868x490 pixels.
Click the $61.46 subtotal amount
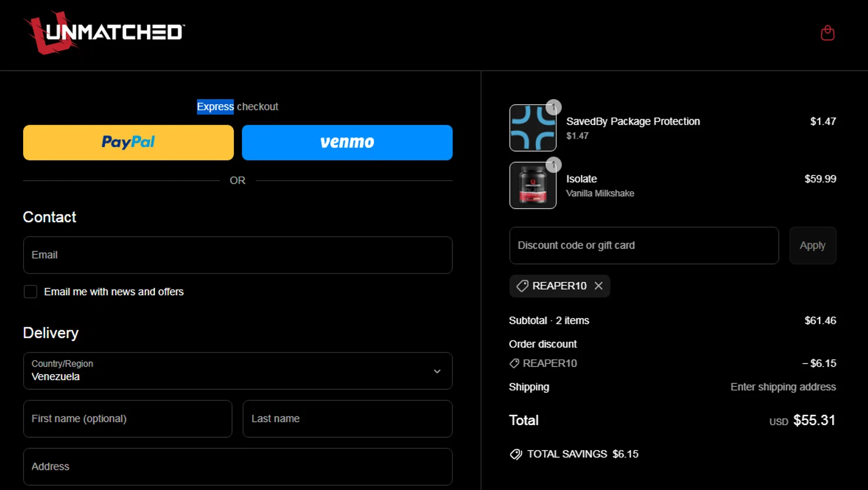pos(820,320)
